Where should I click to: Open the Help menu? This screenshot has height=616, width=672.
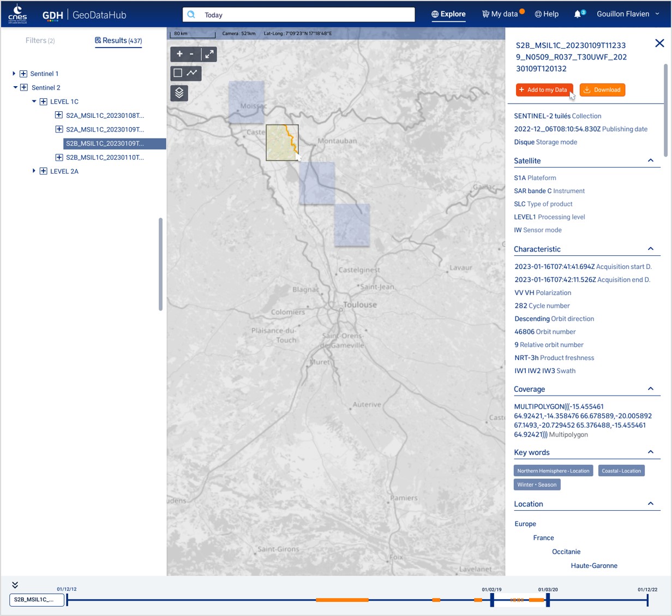[x=547, y=14]
